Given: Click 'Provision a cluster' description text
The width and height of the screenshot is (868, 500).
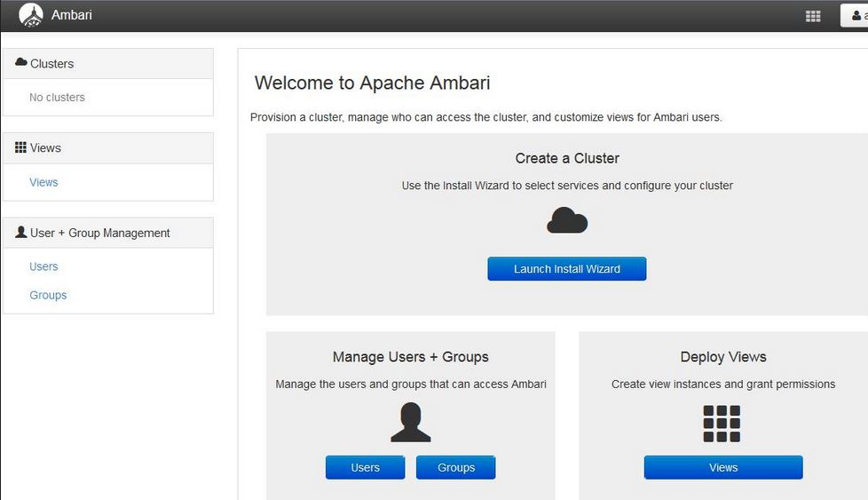Looking at the screenshot, I should [486, 117].
